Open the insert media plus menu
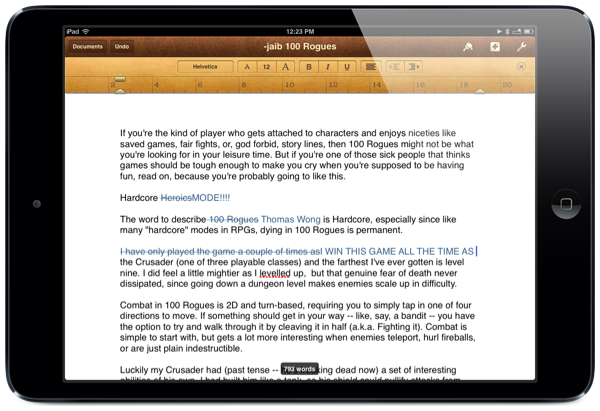The image size is (600, 411). [x=495, y=47]
